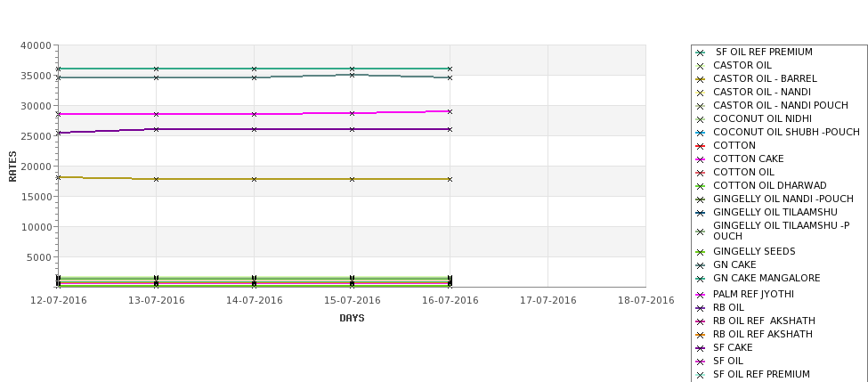868x382 pixels.
Task: Click the GINGELLY SEEDS legend marker
Action: pos(701,253)
